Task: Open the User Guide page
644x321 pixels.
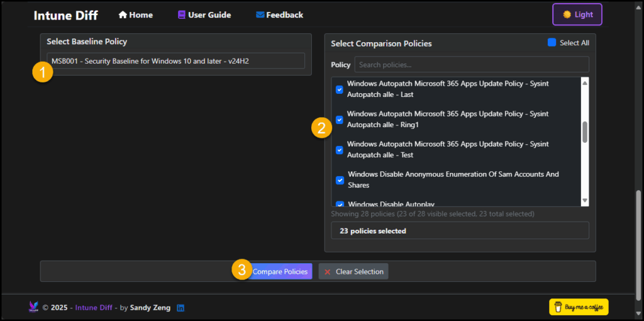Action: 204,15
